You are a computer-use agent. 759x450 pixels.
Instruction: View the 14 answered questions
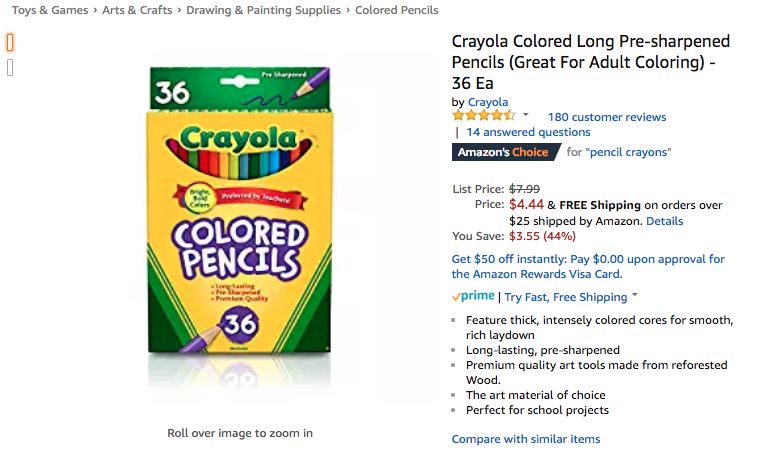pyautogui.click(x=528, y=132)
